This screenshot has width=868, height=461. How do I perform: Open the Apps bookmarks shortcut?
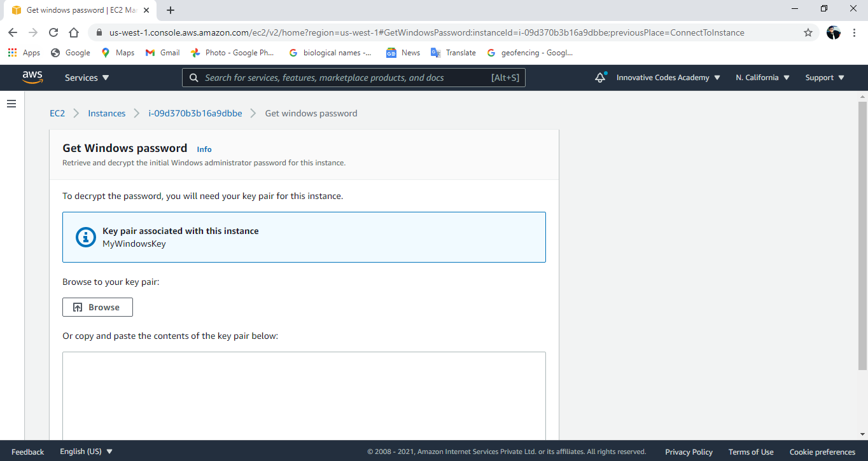(x=24, y=53)
